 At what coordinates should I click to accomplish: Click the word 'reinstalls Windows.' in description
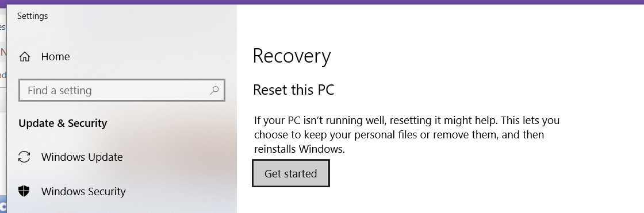pyautogui.click(x=300, y=149)
